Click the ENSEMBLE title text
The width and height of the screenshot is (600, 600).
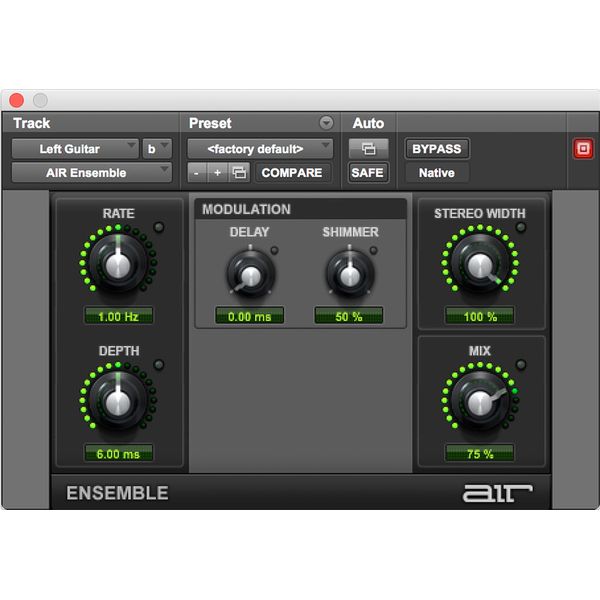[x=117, y=493]
